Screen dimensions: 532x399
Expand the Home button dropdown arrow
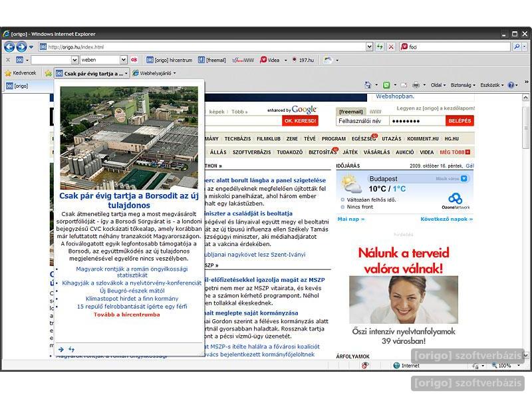(x=376, y=85)
